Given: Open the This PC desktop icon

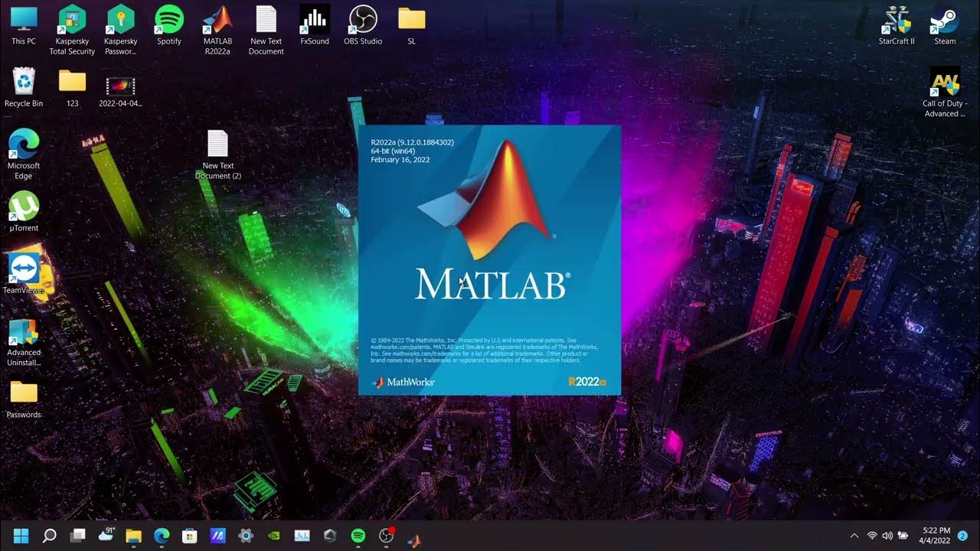Looking at the screenshot, I should 24,25.
